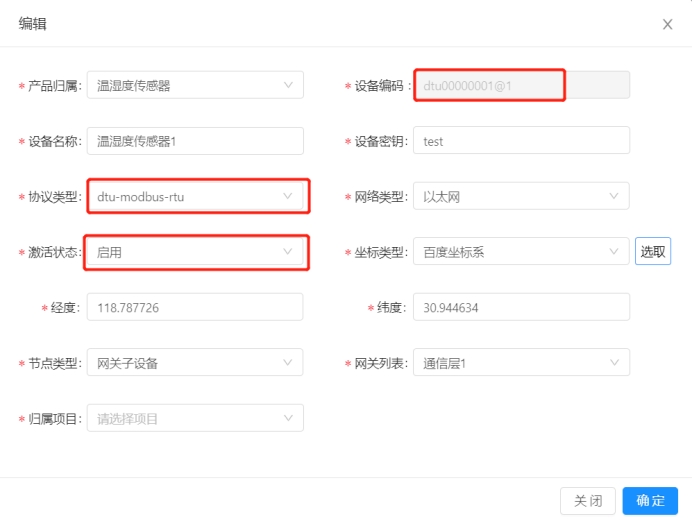Close the 编辑 dialog with the X icon

(x=667, y=24)
